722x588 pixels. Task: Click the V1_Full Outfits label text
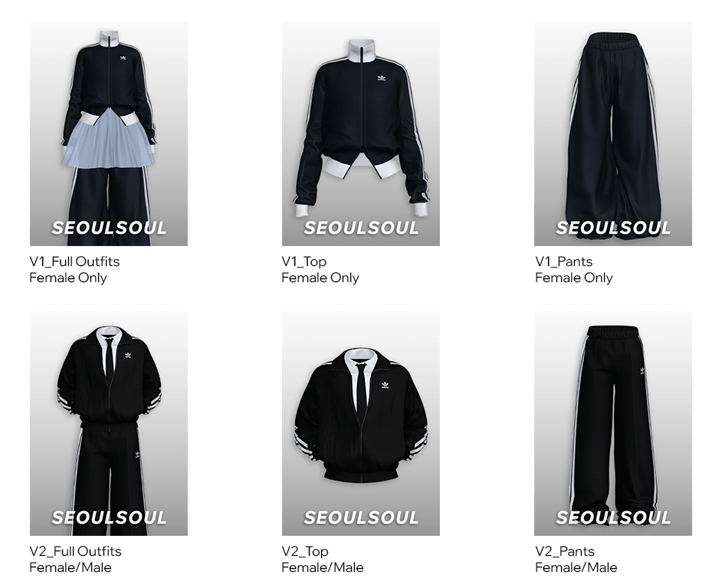pyautogui.click(x=74, y=261)
